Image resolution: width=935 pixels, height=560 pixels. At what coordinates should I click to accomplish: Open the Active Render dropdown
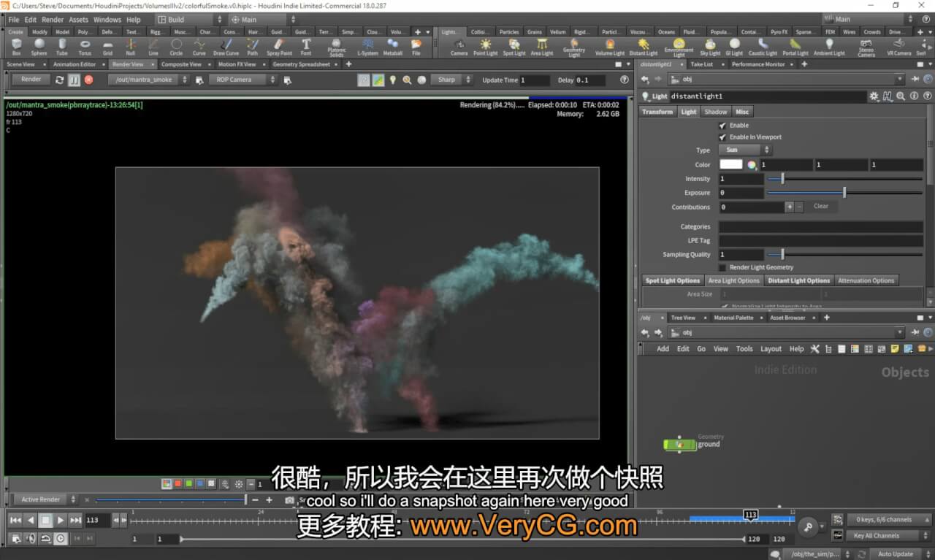[x=45, y=499]
